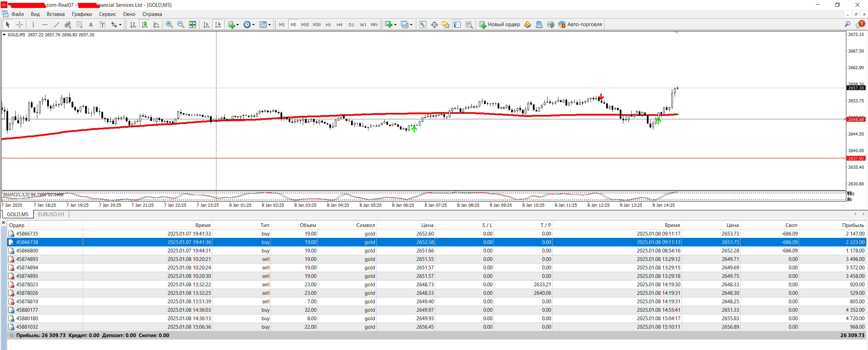Switch timeframe to M5
Image resolution: width=868 pixels, height=350 pixels.
click(x=293, y=24)
